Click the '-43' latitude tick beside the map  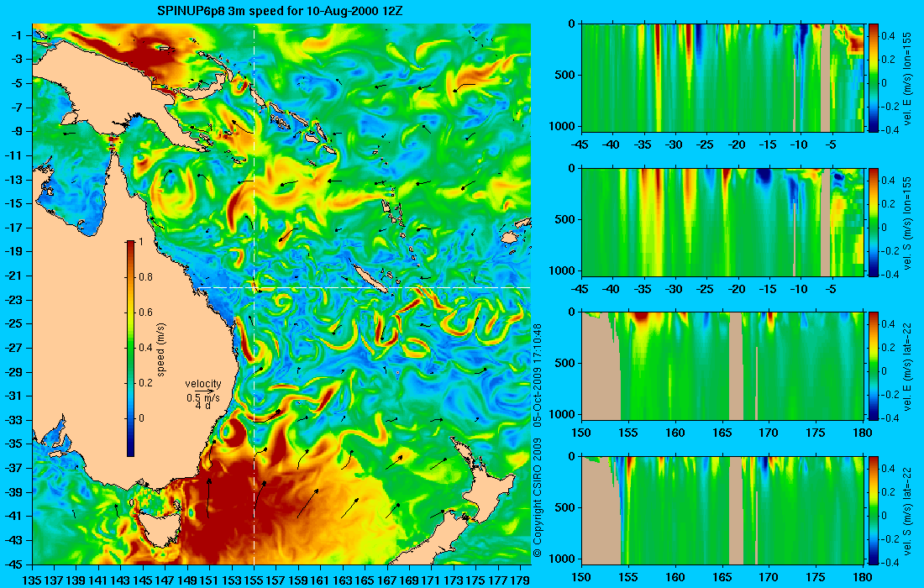point(17,539)
